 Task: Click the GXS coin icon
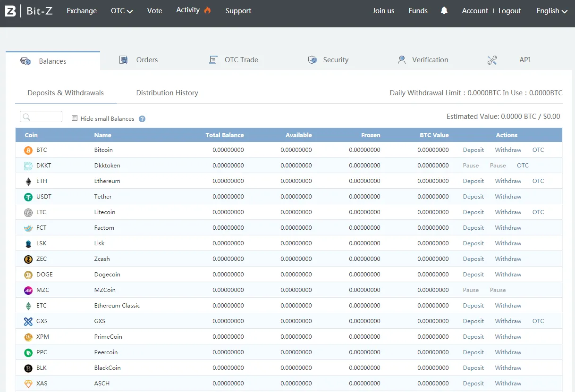click(x=28, y=321)
